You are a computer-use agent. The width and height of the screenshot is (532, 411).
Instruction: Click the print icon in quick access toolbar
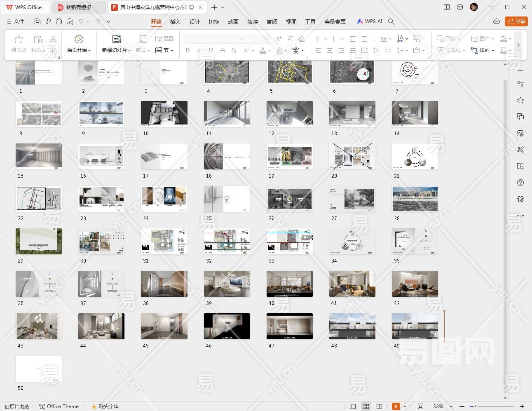59,21
